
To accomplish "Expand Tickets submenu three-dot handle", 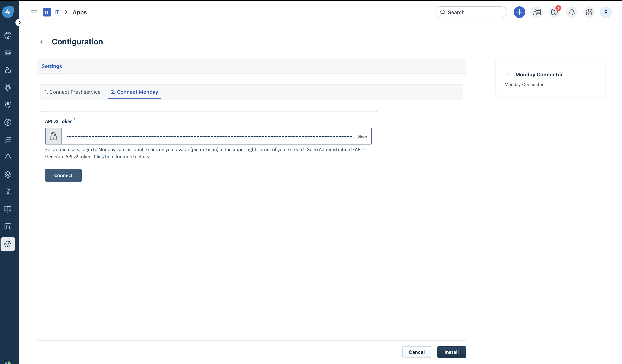I will 17,53.
